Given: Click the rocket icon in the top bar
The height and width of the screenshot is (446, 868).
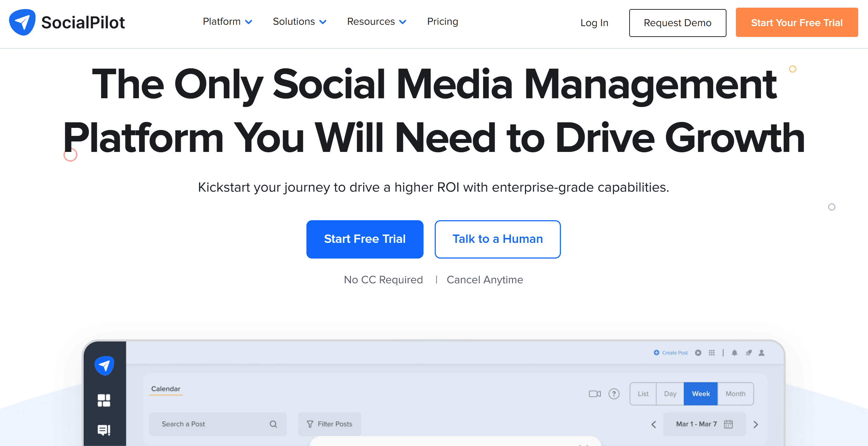Looking at the screenshot, I should tap(748, 353).
